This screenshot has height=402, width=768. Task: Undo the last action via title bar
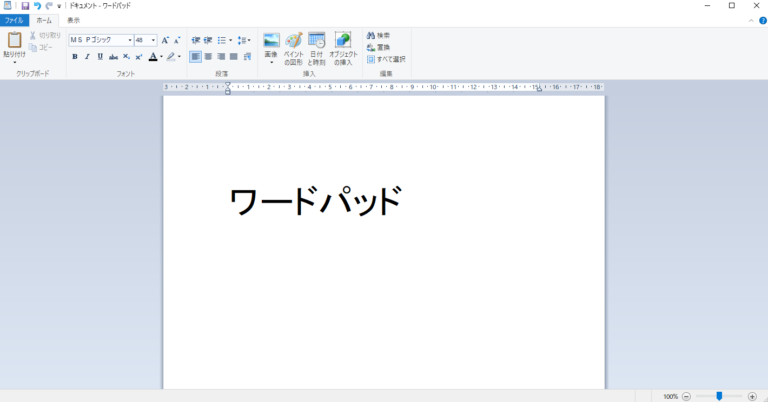[37, 6]
